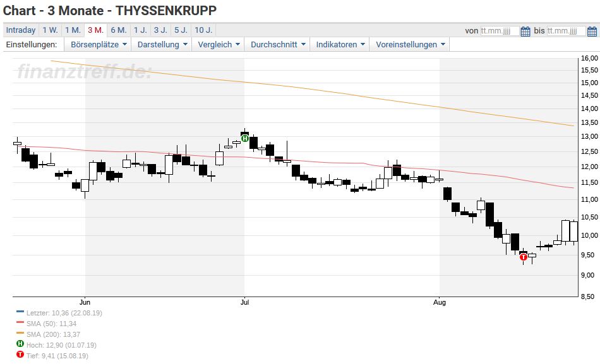The height and width of the screenshot is (364, 600).
Task: Expand the Vergleich dropdown menu
Action: (219, 44)
